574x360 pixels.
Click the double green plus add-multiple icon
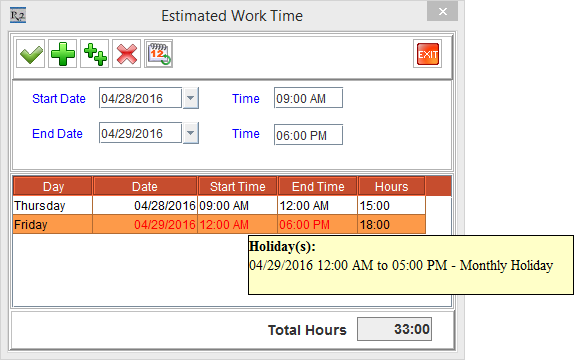coord(94,54)
